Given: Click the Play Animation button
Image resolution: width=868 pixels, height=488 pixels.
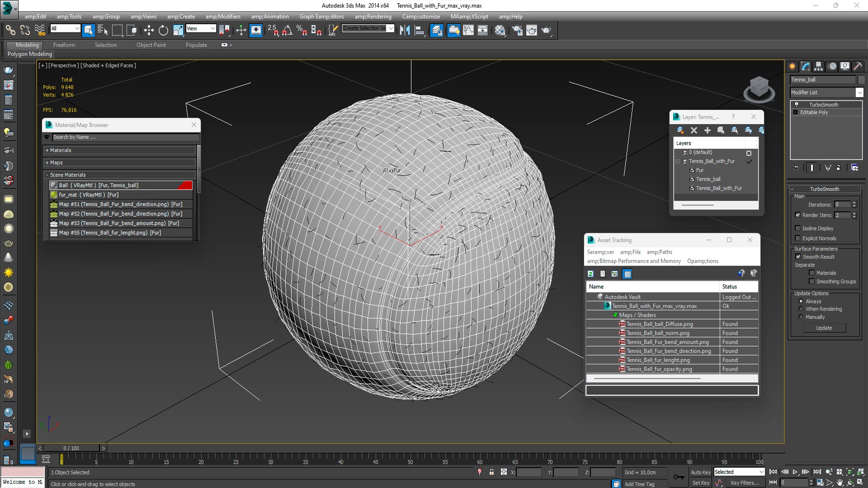Looking at the screenshot, I should tap(795, 472).
